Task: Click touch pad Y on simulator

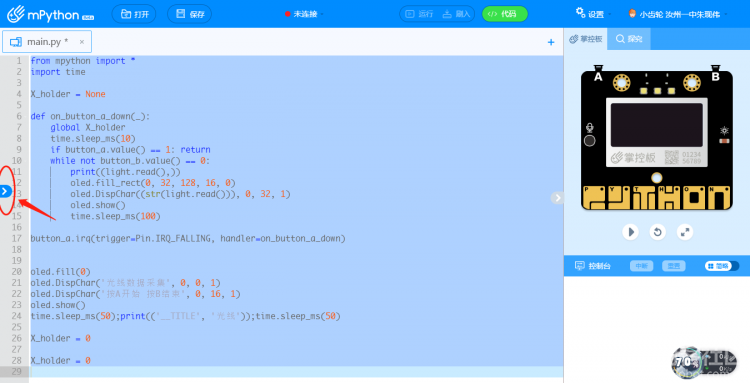Action: (x=619, y=197)
